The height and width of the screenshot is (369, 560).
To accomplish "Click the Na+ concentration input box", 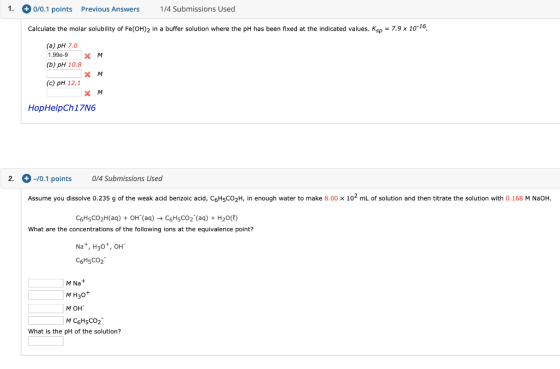I will 46,283.
